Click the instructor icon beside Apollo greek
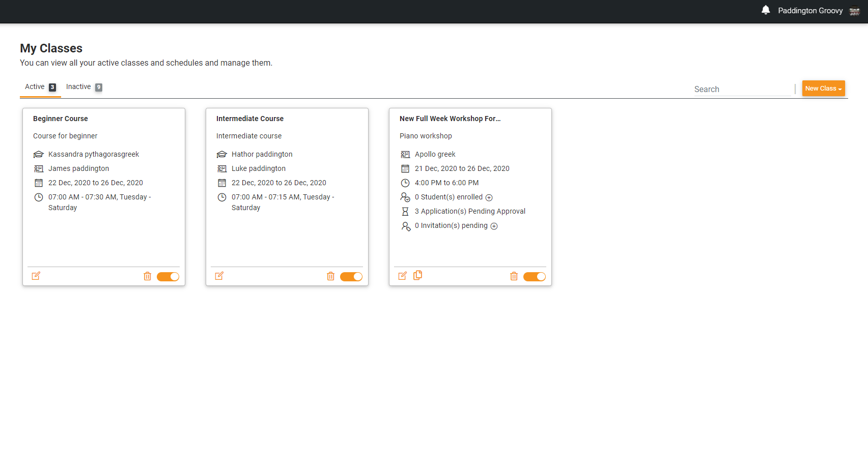 405,154
